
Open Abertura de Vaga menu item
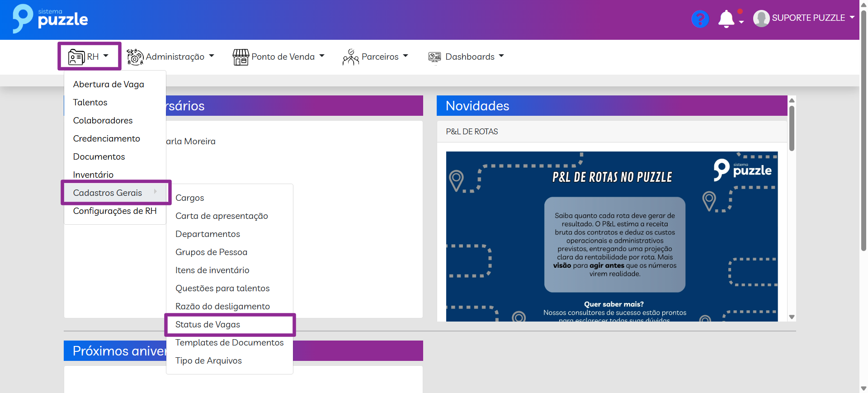click(x=108, y=85)
